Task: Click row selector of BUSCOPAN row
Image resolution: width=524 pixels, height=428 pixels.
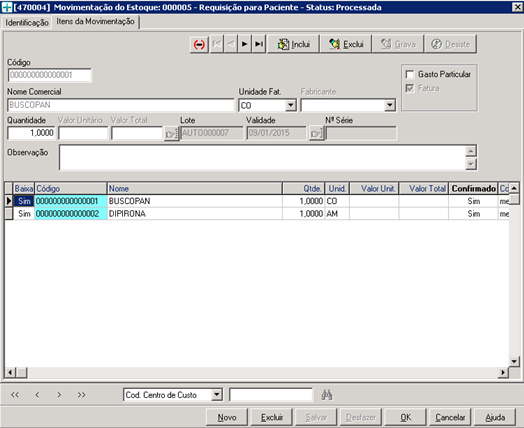Action: coord(9,201)
